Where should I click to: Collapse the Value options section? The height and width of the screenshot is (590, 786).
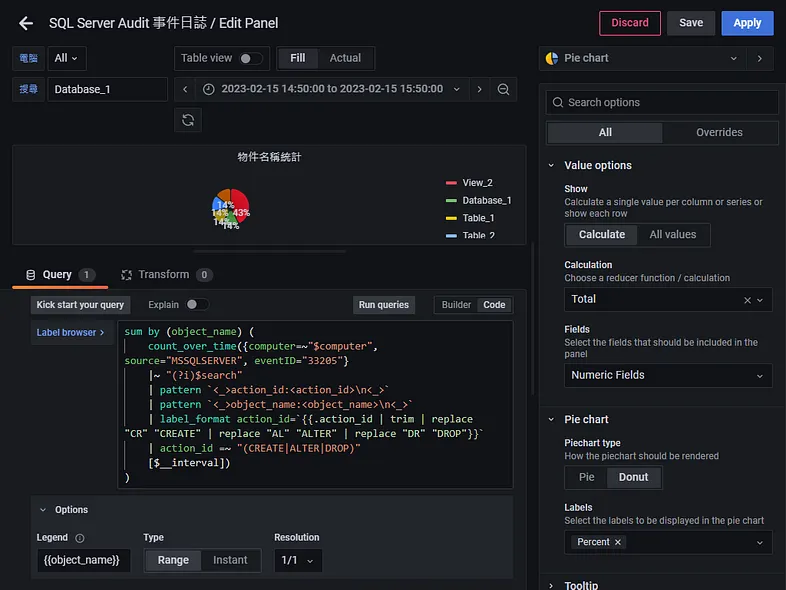point(551,165)
